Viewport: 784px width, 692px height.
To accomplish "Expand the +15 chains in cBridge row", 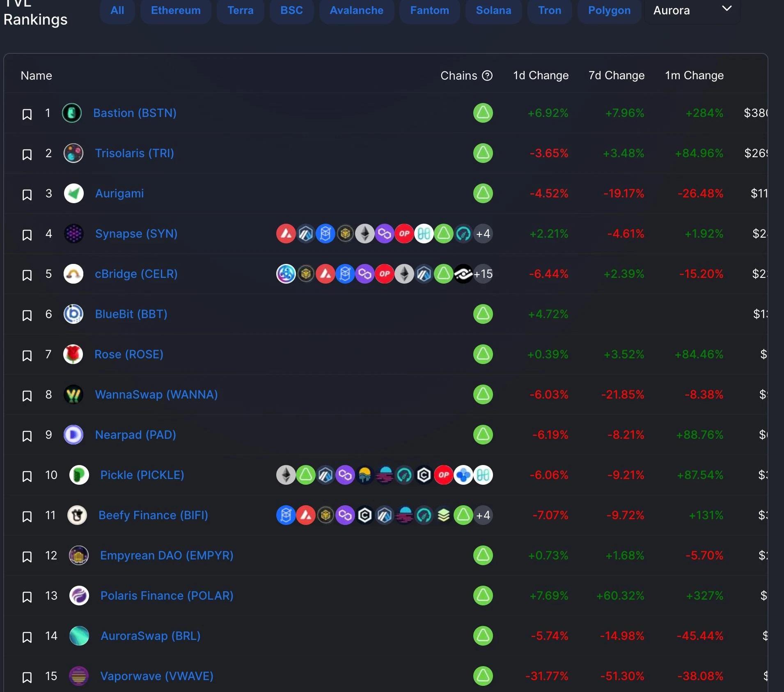I will pos(483,274).
